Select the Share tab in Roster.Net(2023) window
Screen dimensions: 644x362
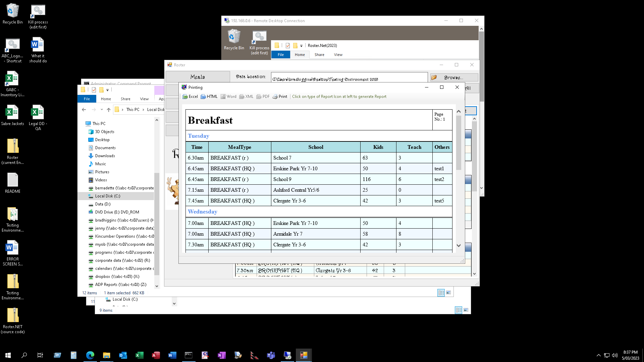click(319, 55)
